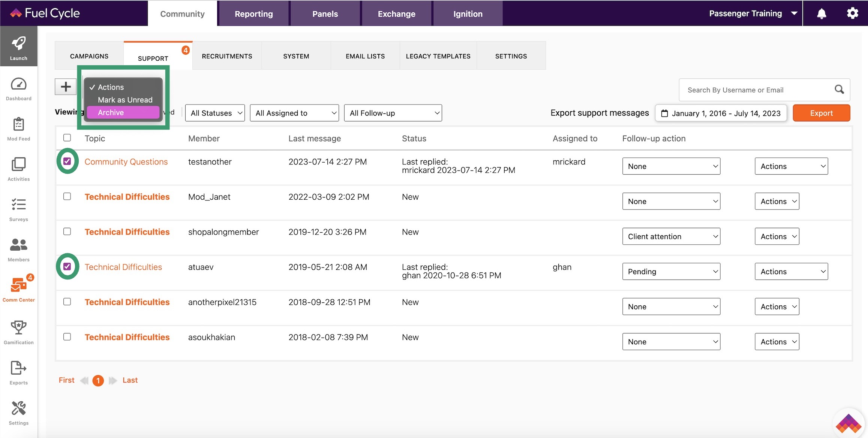
Task: Click the search magnifier icon
Action: pyautogui.click(x=839, y=90)
